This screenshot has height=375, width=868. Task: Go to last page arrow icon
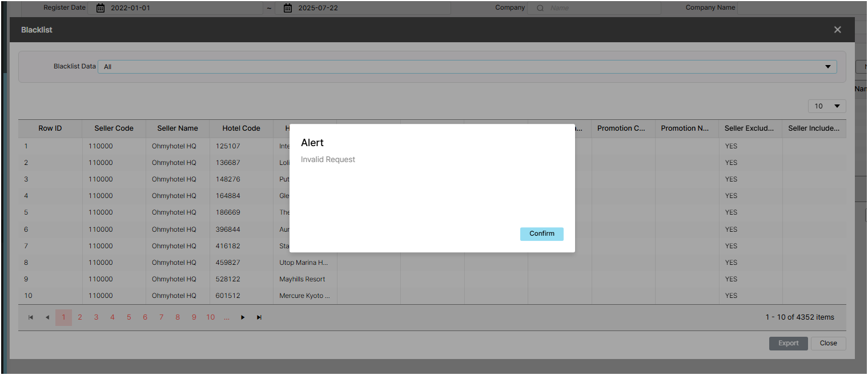(x=259, y=317)
